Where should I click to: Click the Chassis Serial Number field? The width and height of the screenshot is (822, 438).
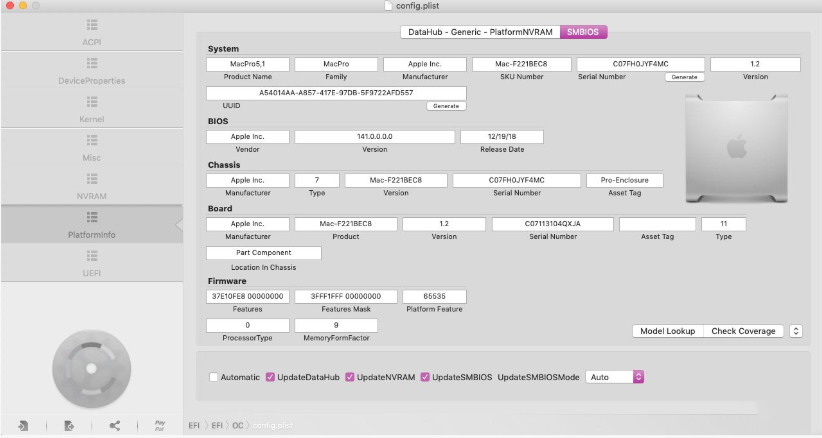click(516, 180)
